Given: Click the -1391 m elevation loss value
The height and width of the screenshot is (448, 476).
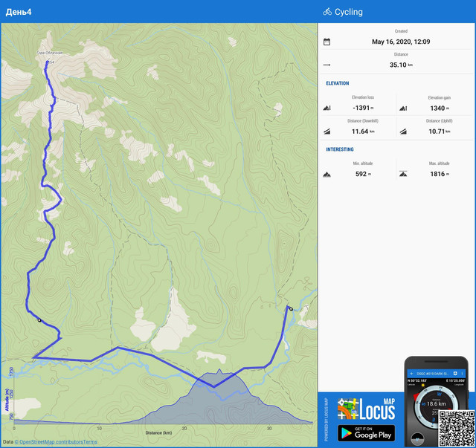Looking at the screenshot, I should [x=363, y=108].
